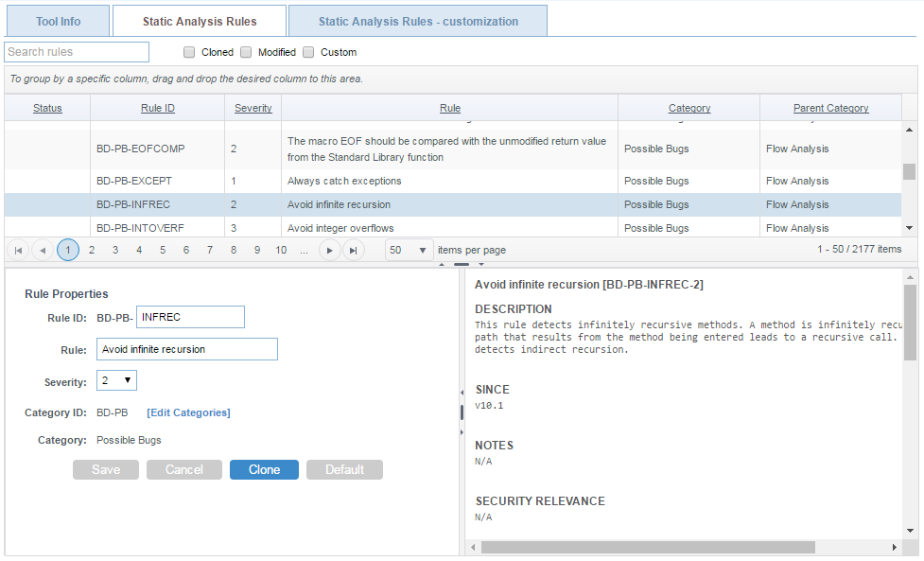The height and width of the screenshot is (561, 924).
Task: Go to page 9 of the rules
Action: 257,251
